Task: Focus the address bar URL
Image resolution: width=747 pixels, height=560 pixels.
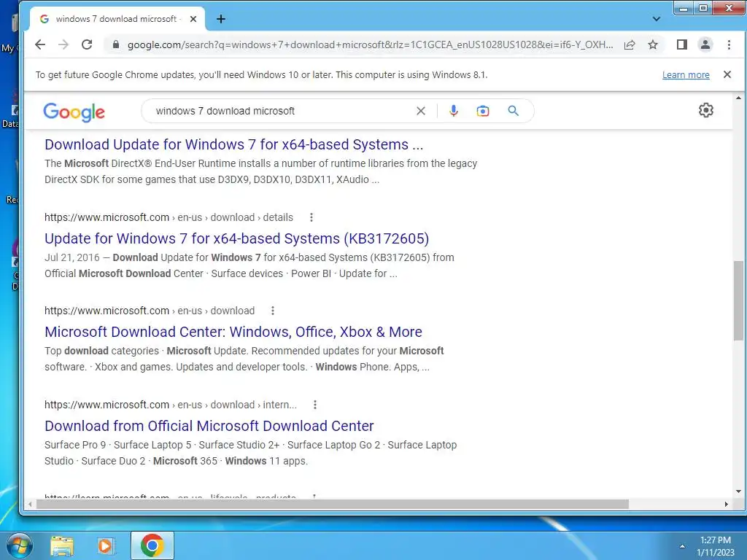Action: pos(370,44)
